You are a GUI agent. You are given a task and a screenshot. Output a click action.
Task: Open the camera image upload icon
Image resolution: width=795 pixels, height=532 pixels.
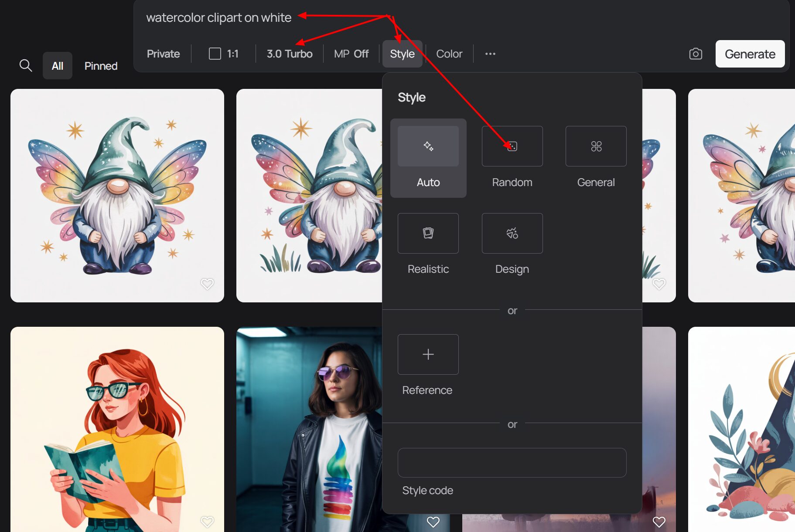(x=695, y=54)
